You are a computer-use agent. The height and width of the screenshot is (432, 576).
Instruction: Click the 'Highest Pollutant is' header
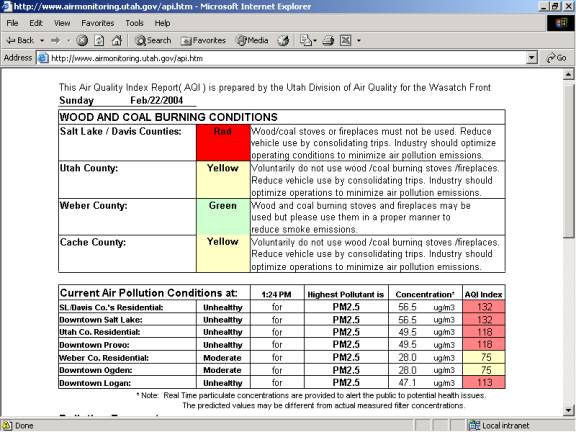coord(345,295)
